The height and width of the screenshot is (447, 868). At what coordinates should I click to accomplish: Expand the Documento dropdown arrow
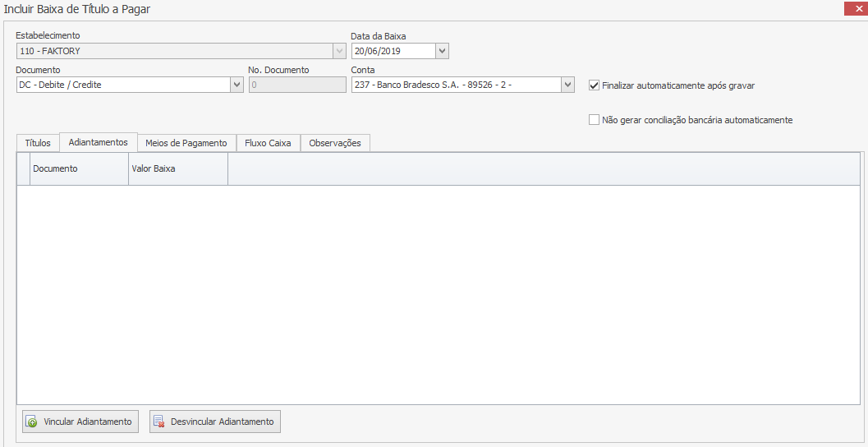pyautogui.click(x=237, y=85)
